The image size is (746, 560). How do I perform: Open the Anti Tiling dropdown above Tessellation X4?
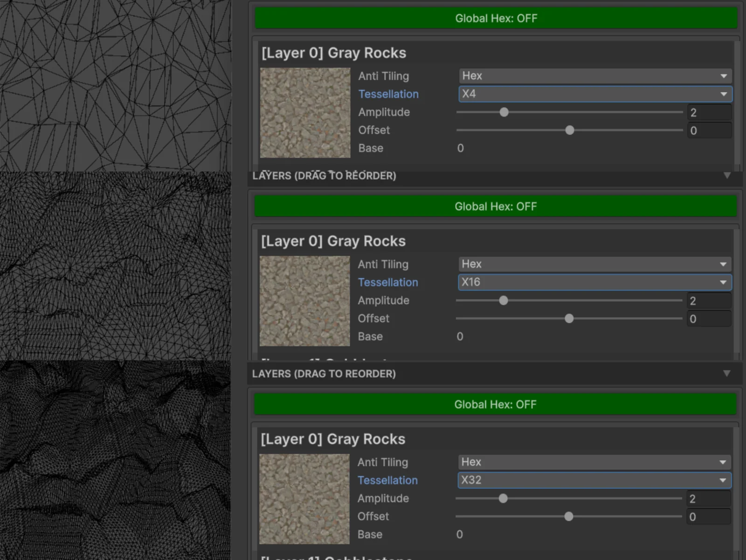(595, 76)
